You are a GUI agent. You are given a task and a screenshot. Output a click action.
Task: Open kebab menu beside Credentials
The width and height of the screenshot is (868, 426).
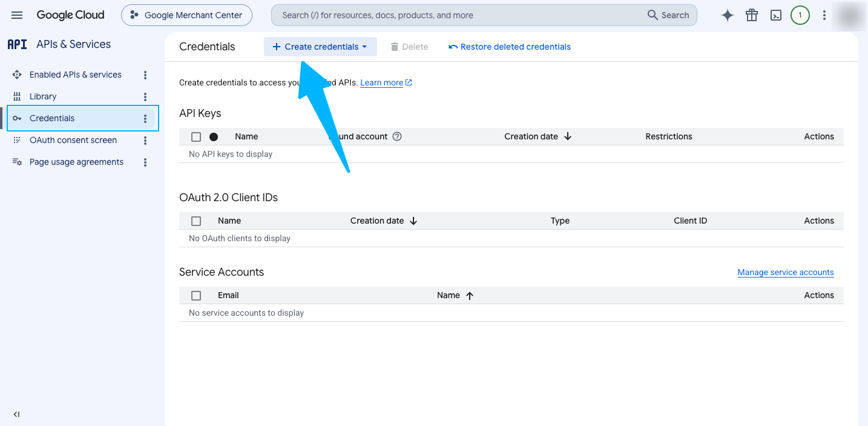pos(145,119)
